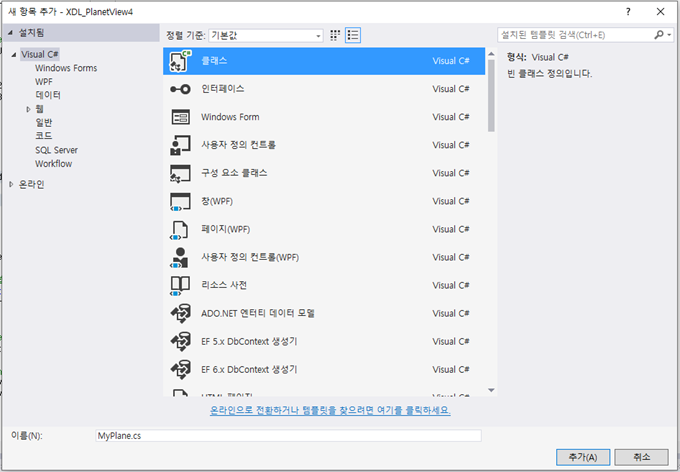This screenshot has height=472, width=680.
Task: Expand the 웹 tree node
Action: (x=28, y=109)
